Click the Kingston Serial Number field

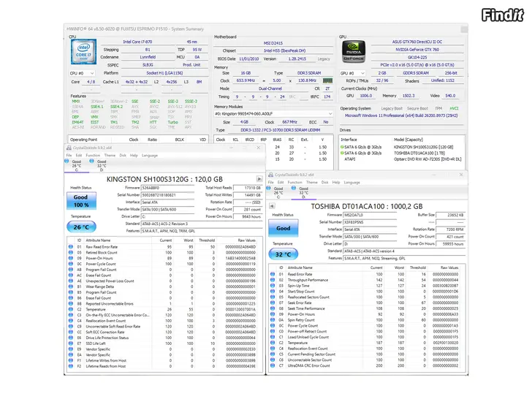[x=167, y=195]
